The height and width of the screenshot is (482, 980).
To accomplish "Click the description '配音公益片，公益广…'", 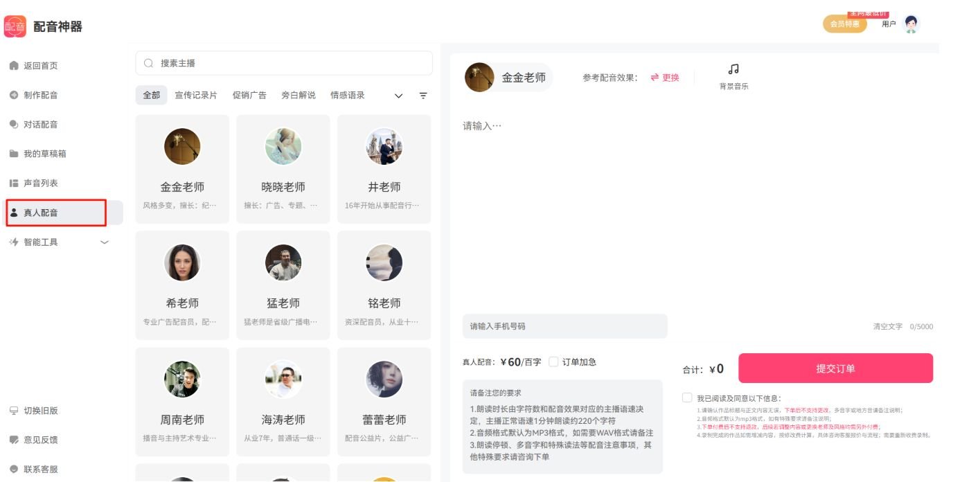I will click(x=382, y=438).
